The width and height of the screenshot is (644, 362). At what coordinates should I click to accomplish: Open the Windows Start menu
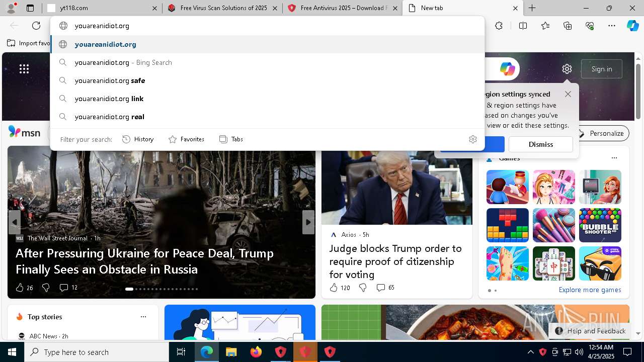pyautogui.click(x=12, y=352)
